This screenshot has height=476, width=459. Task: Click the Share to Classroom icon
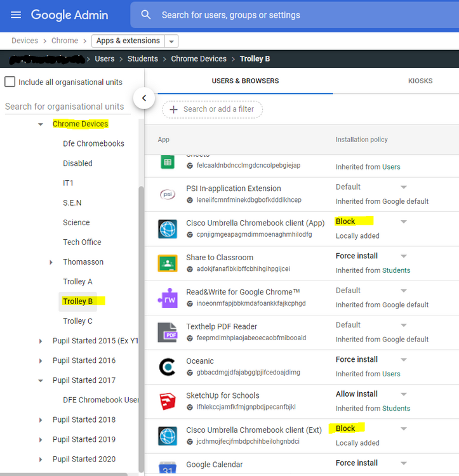[x=168, y=263]
